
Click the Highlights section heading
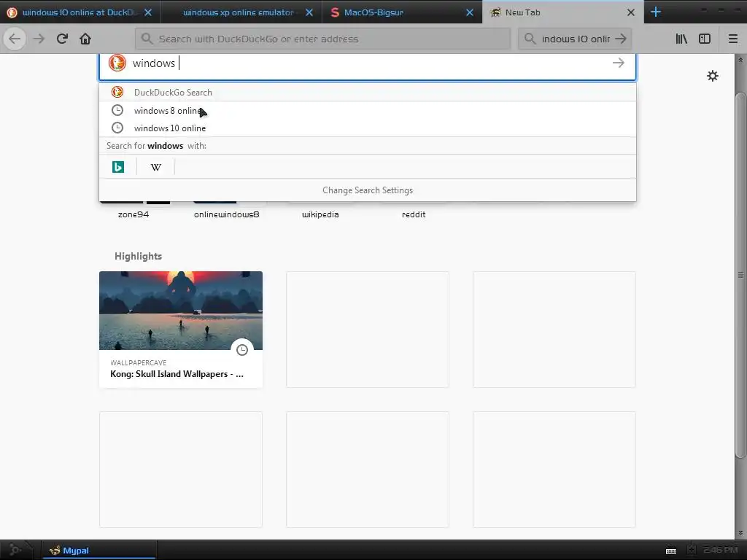pyautogui.click(x=138, y=256)
